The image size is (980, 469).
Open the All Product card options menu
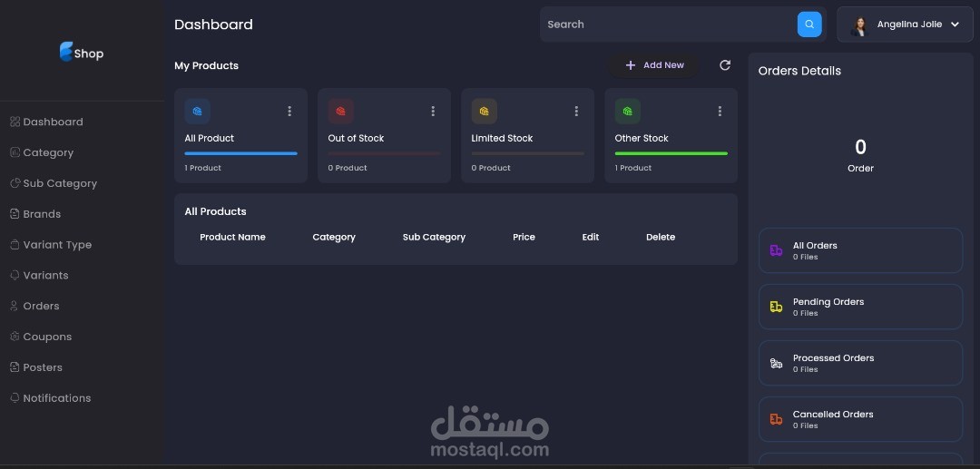tap(289, 112)
